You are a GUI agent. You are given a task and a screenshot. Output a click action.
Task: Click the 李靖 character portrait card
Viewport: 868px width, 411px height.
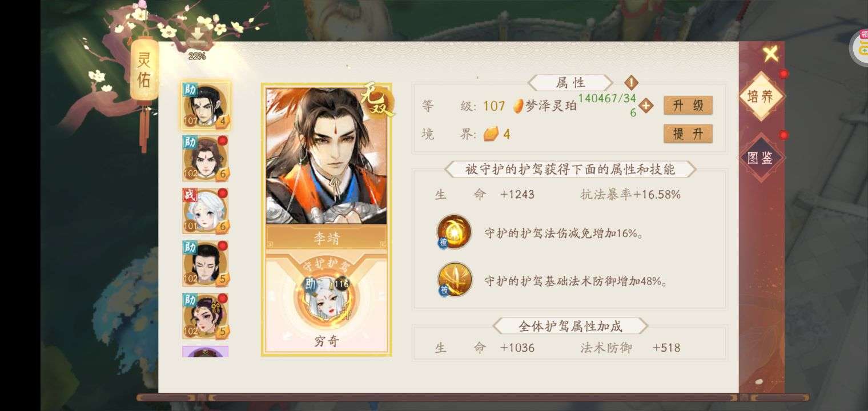tap(327, 155)
